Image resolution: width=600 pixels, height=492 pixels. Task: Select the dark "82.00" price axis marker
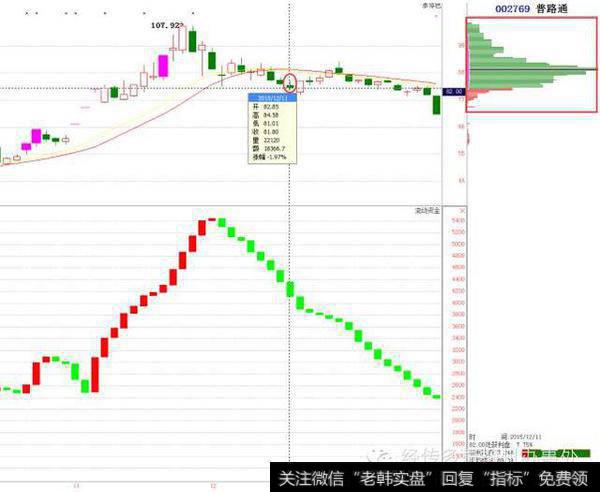click(454, 92)
